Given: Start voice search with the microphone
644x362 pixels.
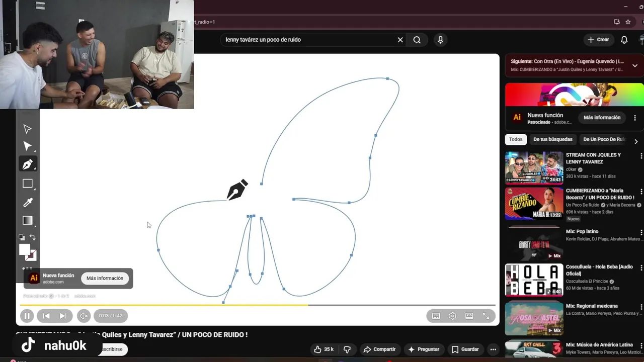Looking at the screenshot, I should [x=440, y=40].
